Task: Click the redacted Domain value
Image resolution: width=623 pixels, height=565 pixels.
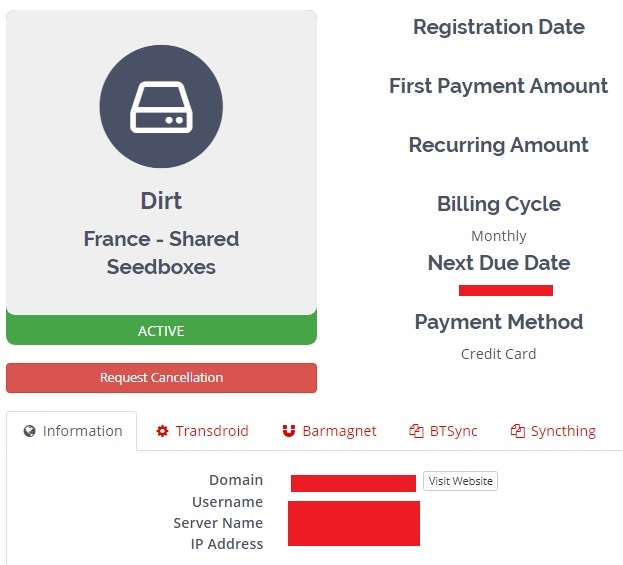Action: (x=353, y=483)
